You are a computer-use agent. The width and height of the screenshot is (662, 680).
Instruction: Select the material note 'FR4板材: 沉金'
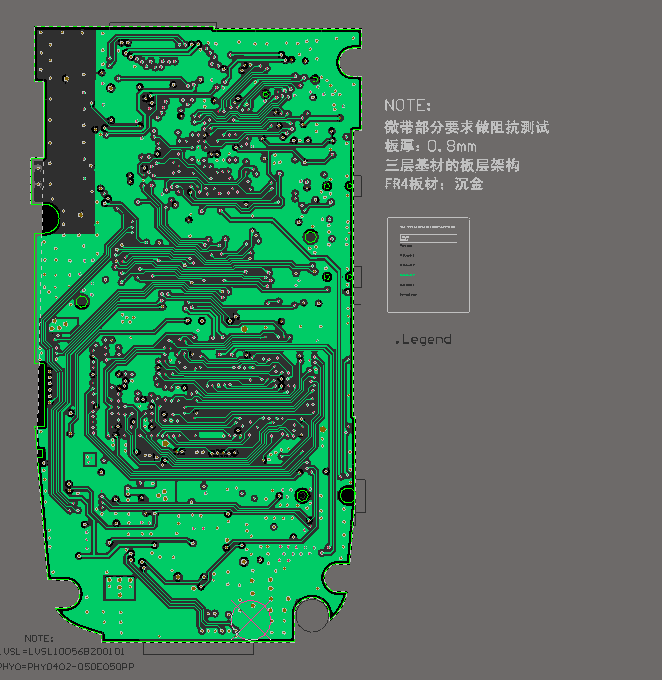(x=434, y=184)
